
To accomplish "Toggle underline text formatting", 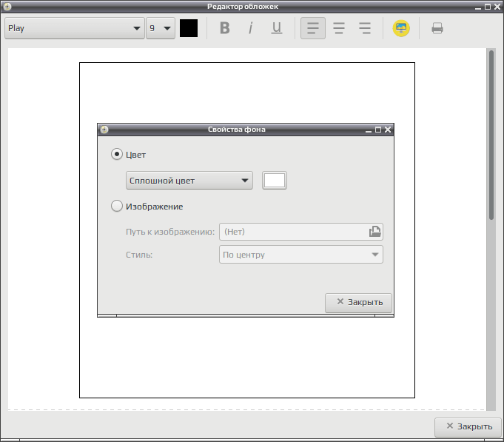I will pos(277,28).
